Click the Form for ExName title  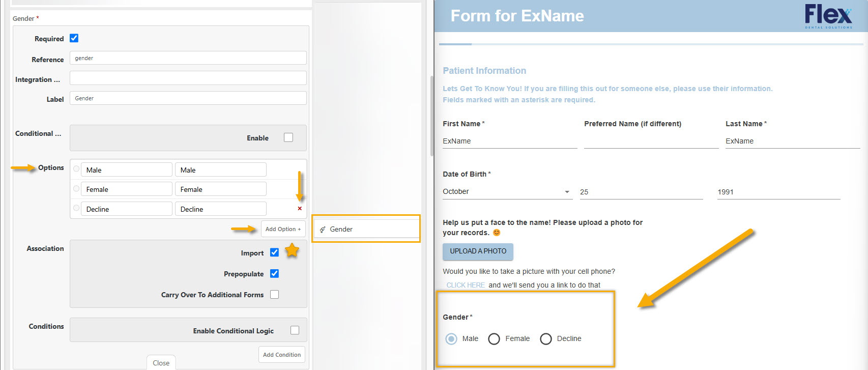(x=517, y=16)
